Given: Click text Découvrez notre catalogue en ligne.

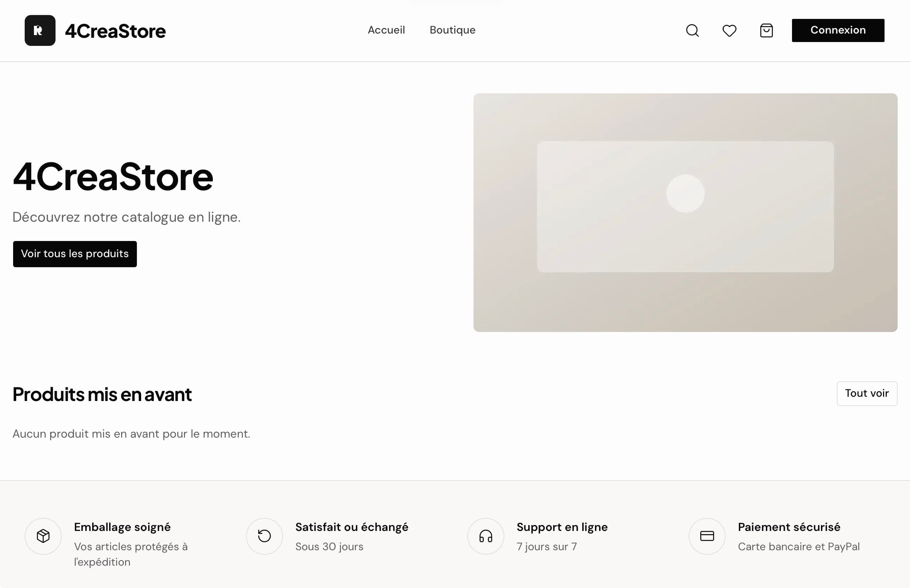Looking at the screenshot, I should [126, 217].
